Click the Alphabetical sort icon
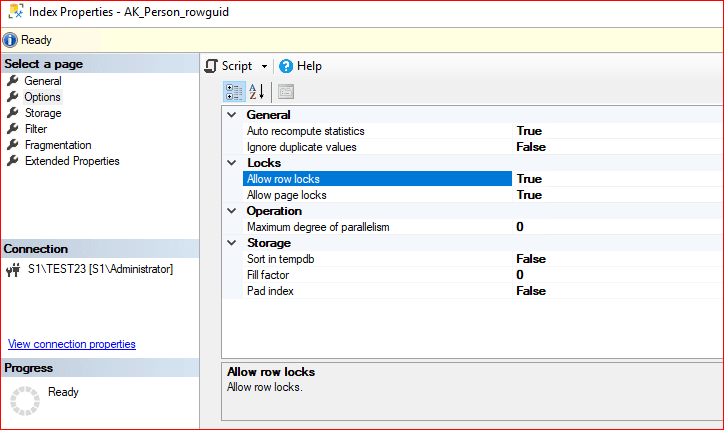This screenshot has height=430, width=724. [x=256, y=92]
